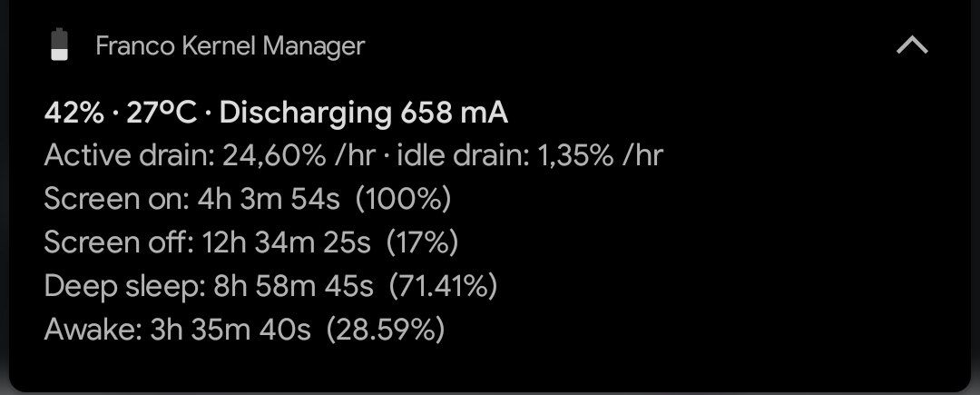This screenshot has height=395, width=980.
Task: Select the (17%) percentage
Action: (x=422, y=242)
